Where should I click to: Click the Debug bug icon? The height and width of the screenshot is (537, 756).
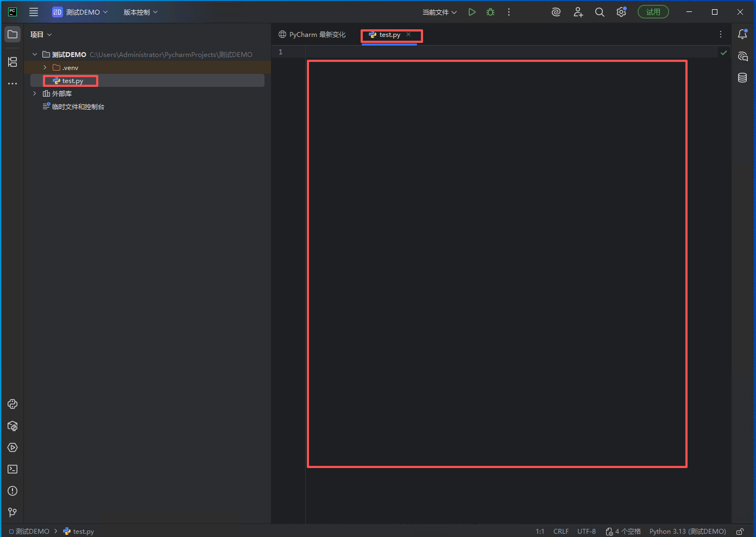point(490,12)
